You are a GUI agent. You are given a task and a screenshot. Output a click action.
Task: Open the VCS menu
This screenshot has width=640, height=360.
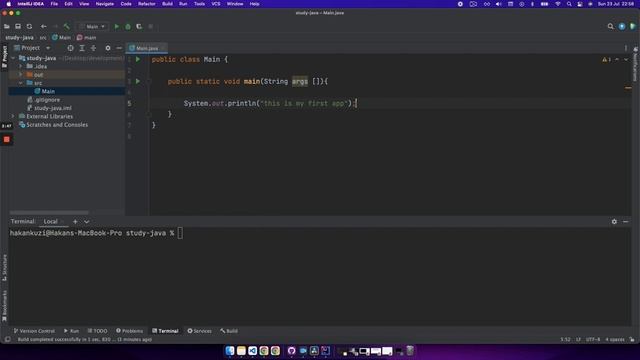pos(216,4)
